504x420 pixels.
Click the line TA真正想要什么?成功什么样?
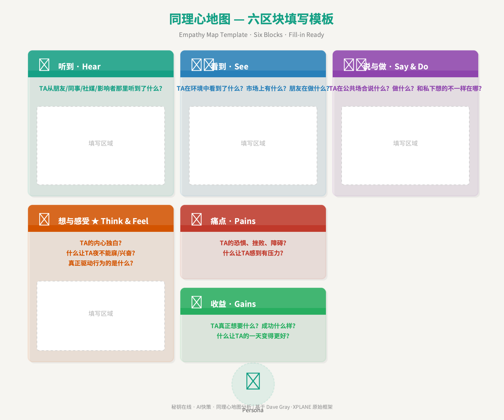coord(253,326)
